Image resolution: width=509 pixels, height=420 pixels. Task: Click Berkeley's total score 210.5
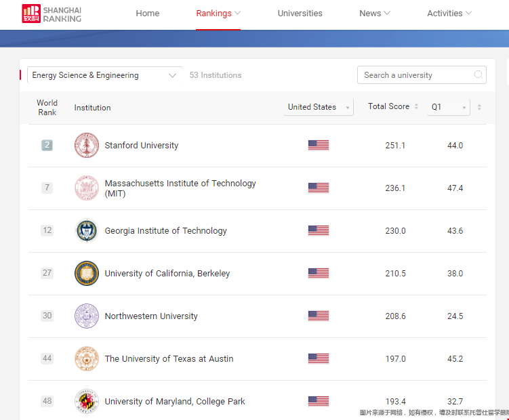[395, 274]
